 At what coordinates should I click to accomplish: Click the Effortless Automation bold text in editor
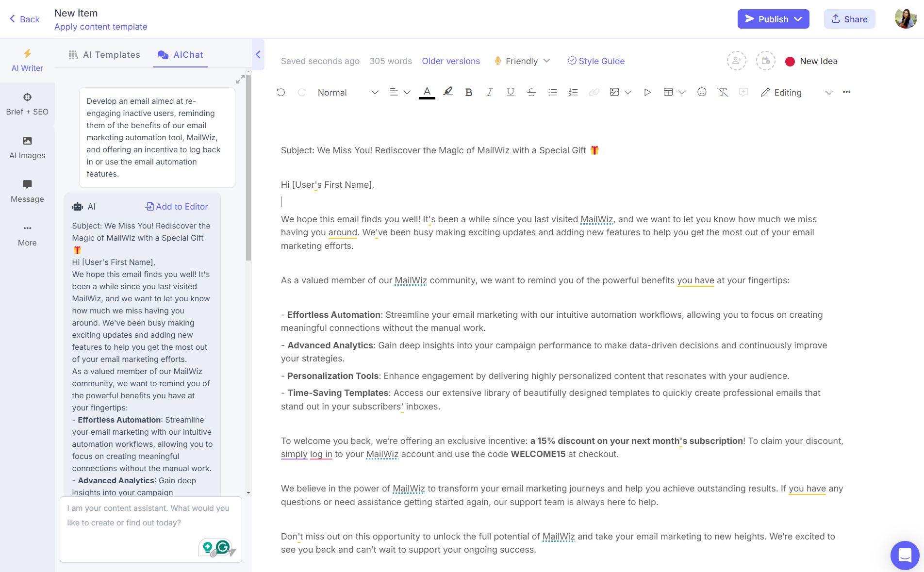click(x=334, y=315)
